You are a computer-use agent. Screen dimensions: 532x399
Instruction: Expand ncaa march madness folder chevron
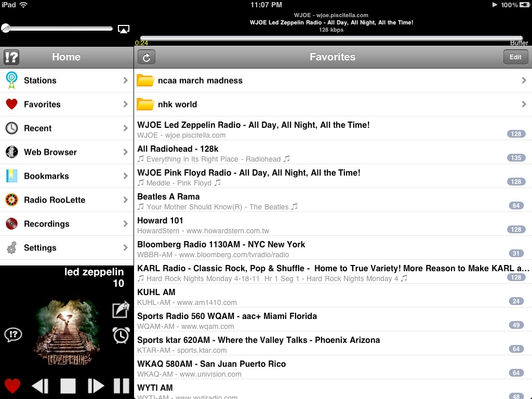(524, 81)
